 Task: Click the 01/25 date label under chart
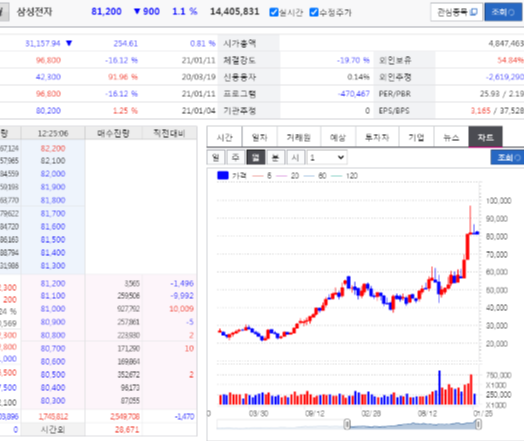[483, 414]
